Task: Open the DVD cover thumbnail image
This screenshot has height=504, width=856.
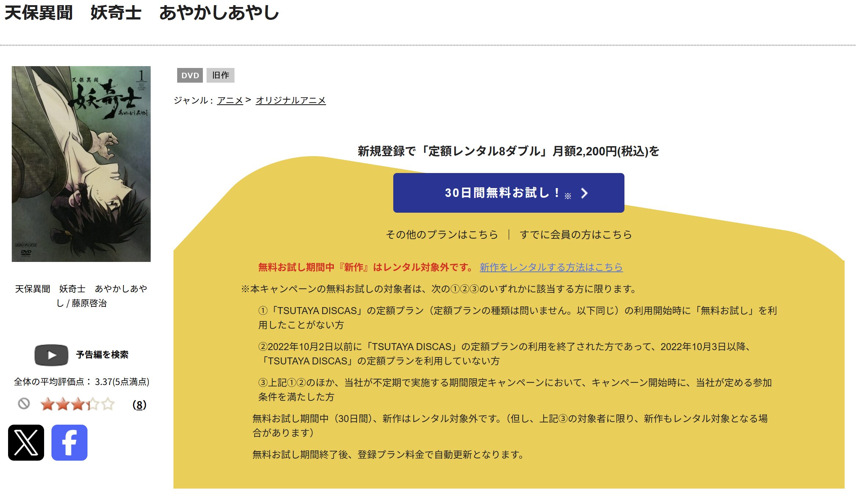Action: (x=81, y=164)
